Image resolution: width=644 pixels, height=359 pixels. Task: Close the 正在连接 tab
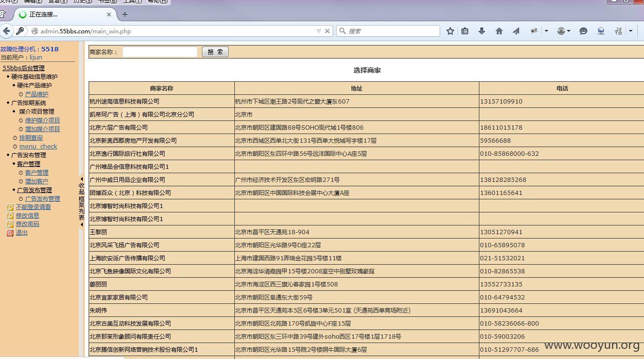pos(109,15)
